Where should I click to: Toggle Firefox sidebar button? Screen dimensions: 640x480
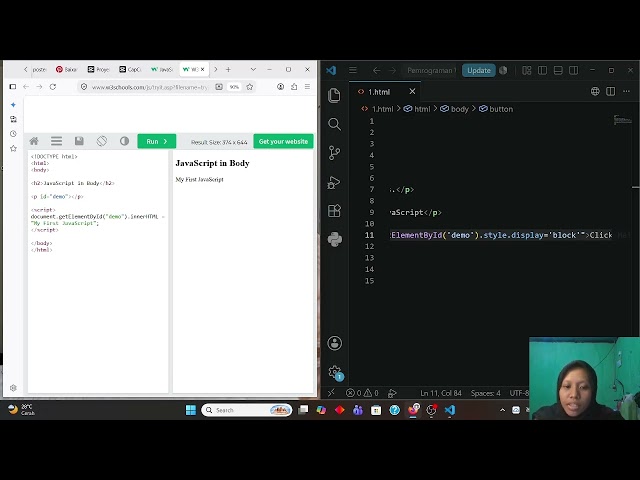pyautogui.click(x=13, y=87)
